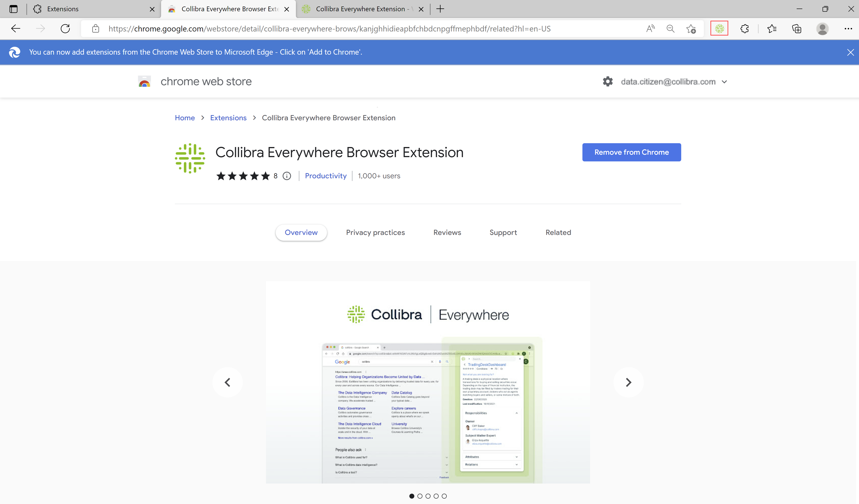Click the Chrome Web Store logo
859x504 pixels.
pos(144,81)
